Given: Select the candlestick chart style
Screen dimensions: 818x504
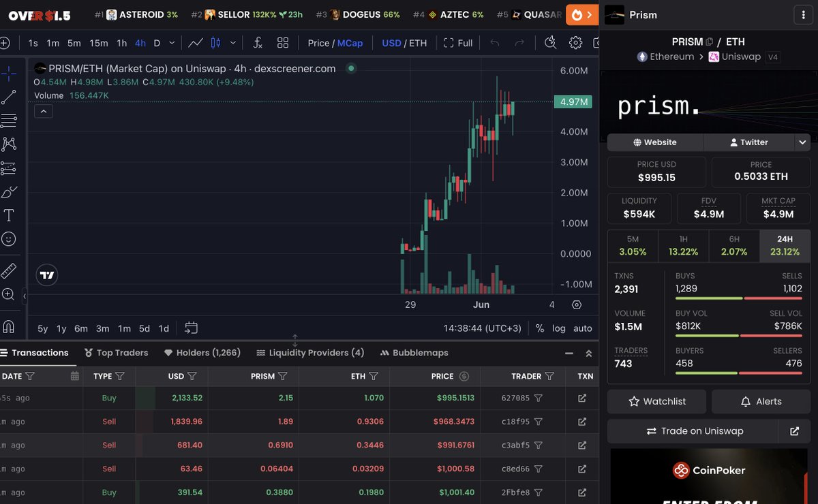Looking at the screenshot, I should coord(215,43).
